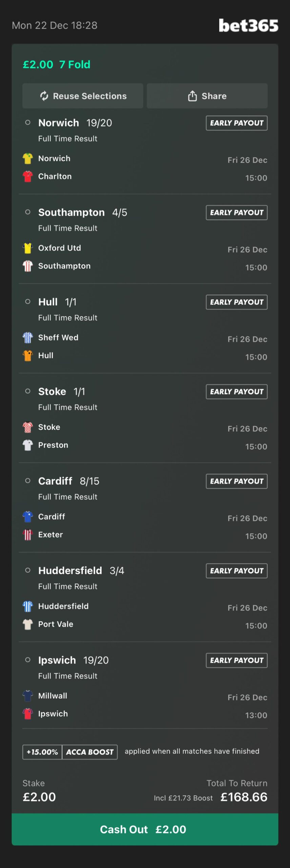Click the bet365 logo
This screenshot has height=868, width=290.
tap(248, 25)
